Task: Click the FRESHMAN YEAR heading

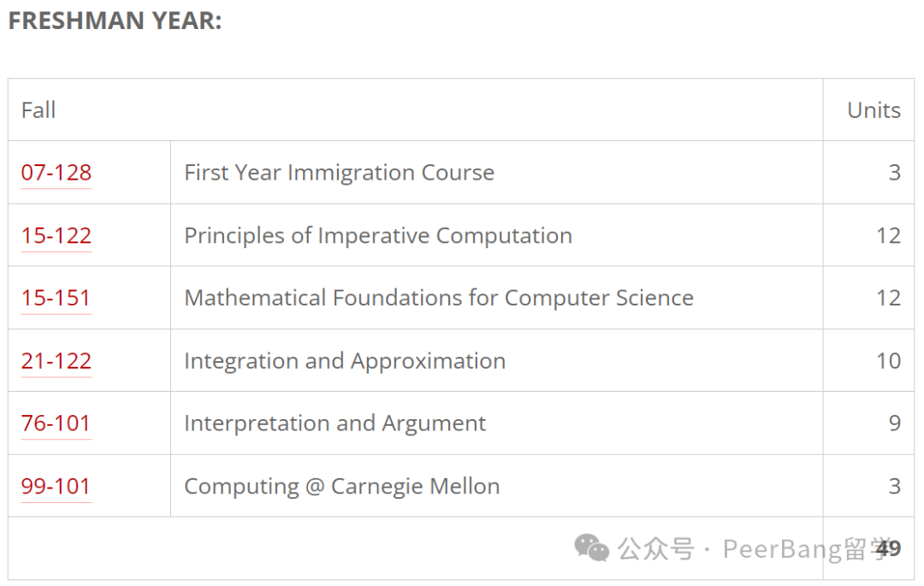Action: [115, 21]
